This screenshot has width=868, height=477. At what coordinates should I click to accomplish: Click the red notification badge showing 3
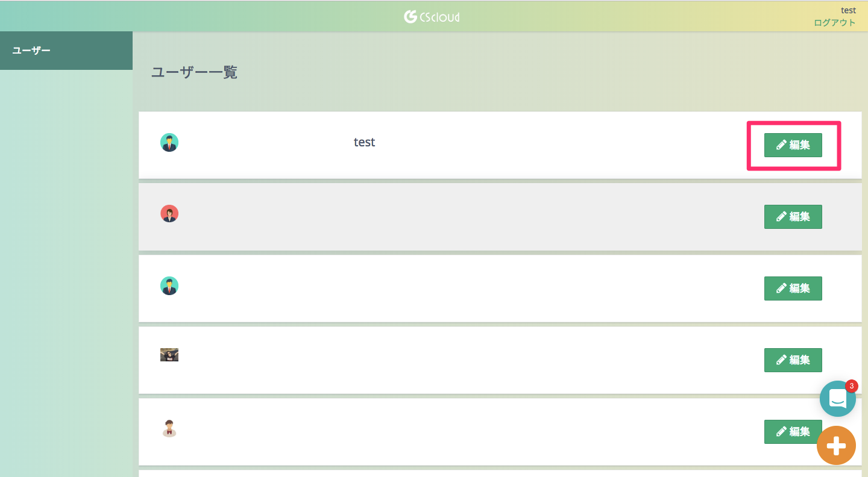pyautogui.click(x=851, y=386)
